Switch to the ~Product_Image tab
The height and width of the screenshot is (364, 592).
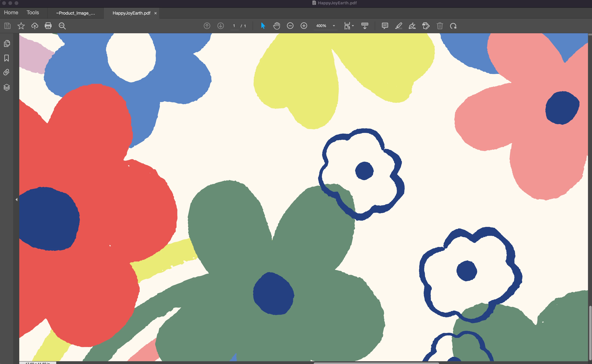point(75,13)
